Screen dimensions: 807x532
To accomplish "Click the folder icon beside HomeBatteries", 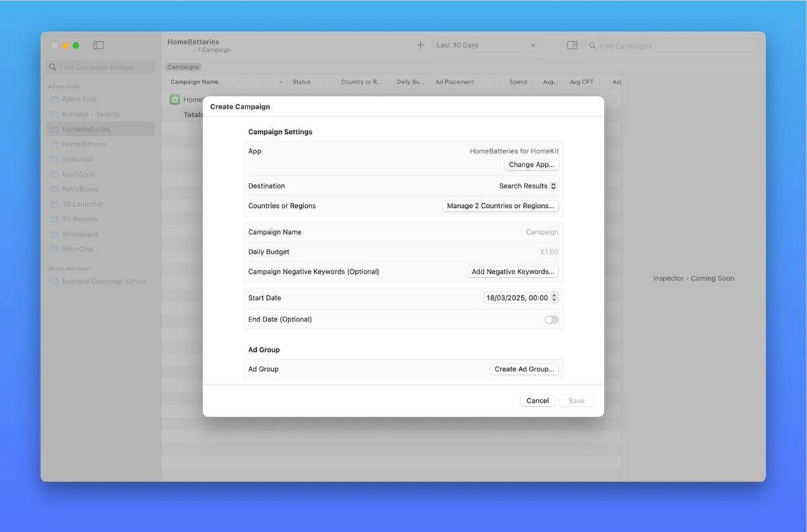I will click(54, 129).
